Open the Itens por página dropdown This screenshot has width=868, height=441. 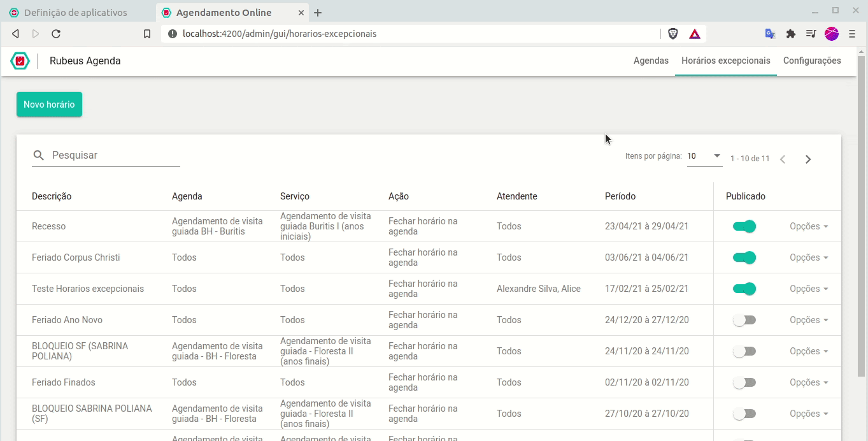click(705, 156)
